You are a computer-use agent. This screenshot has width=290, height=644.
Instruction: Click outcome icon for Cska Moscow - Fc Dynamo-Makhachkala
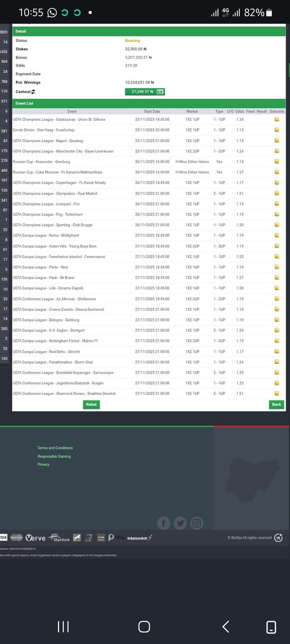277,172
